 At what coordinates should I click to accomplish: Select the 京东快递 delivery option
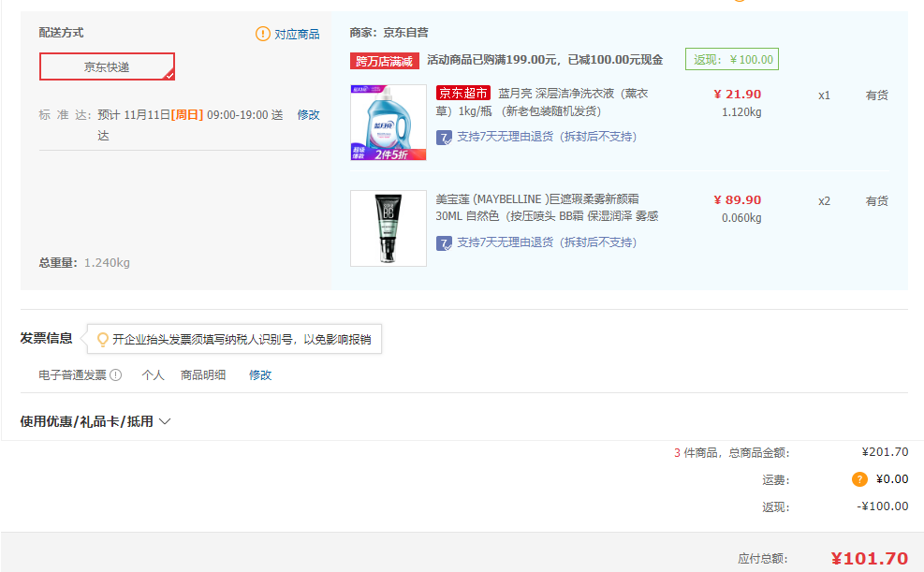[x=108, y=66]
